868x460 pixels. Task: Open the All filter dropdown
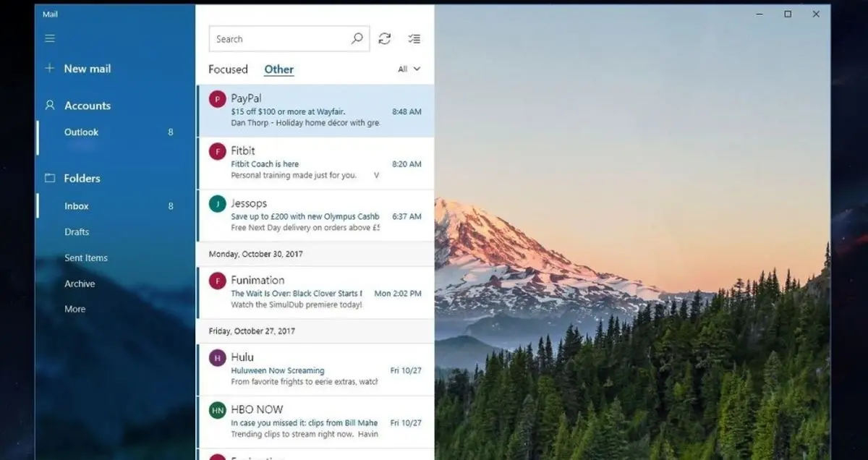[x=409, y=69]
